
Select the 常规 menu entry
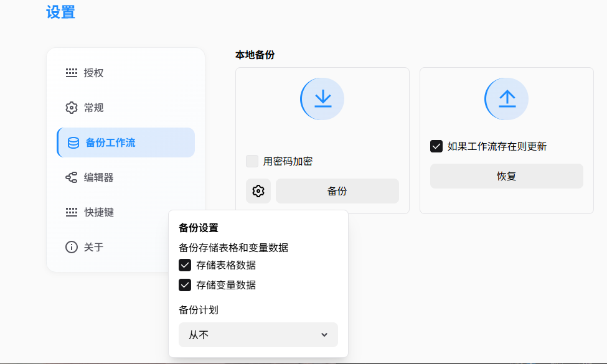coord(93,108)
